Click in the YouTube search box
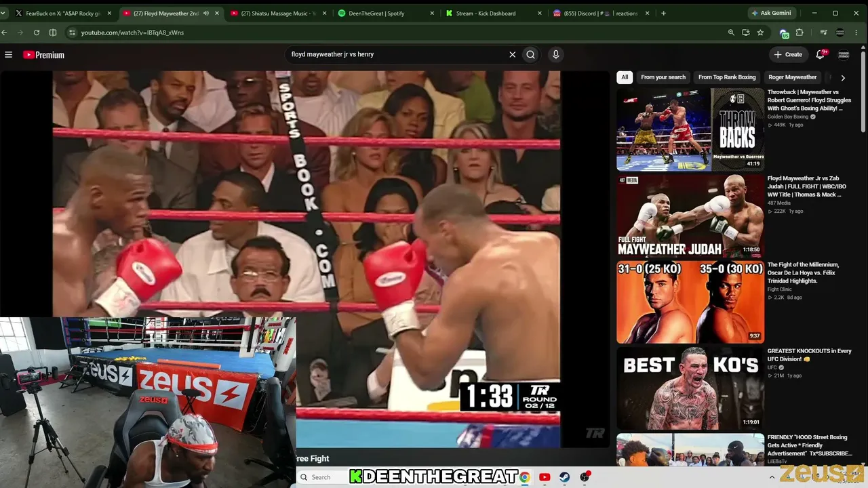Screen dimensions: 868x488 pos(397,55)
